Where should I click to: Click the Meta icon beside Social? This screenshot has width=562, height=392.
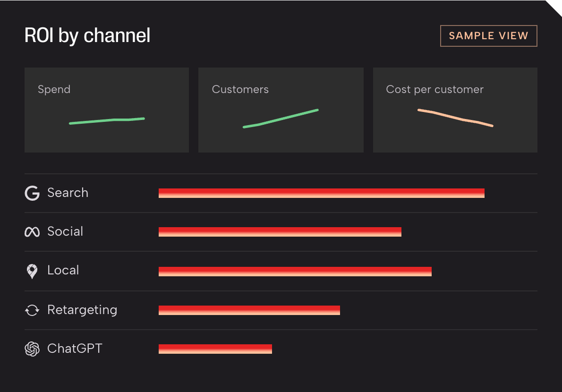point(32,232)
